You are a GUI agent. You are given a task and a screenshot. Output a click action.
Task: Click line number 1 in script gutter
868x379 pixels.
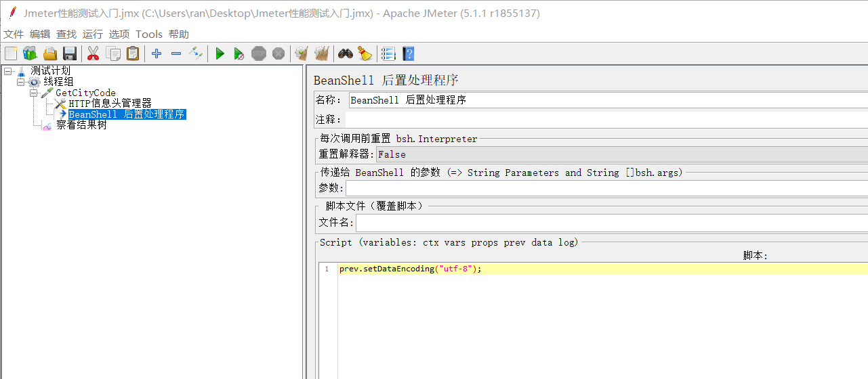[x=327, y=269]
